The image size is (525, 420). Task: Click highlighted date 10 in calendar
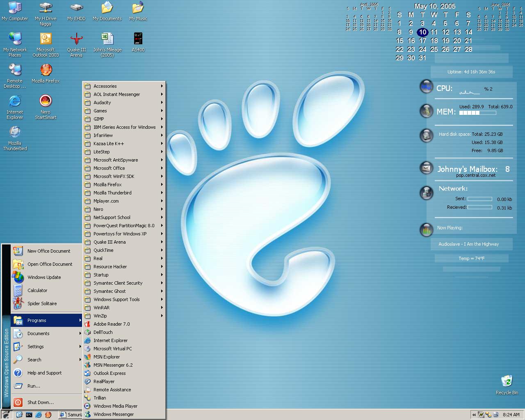(422, 32)
